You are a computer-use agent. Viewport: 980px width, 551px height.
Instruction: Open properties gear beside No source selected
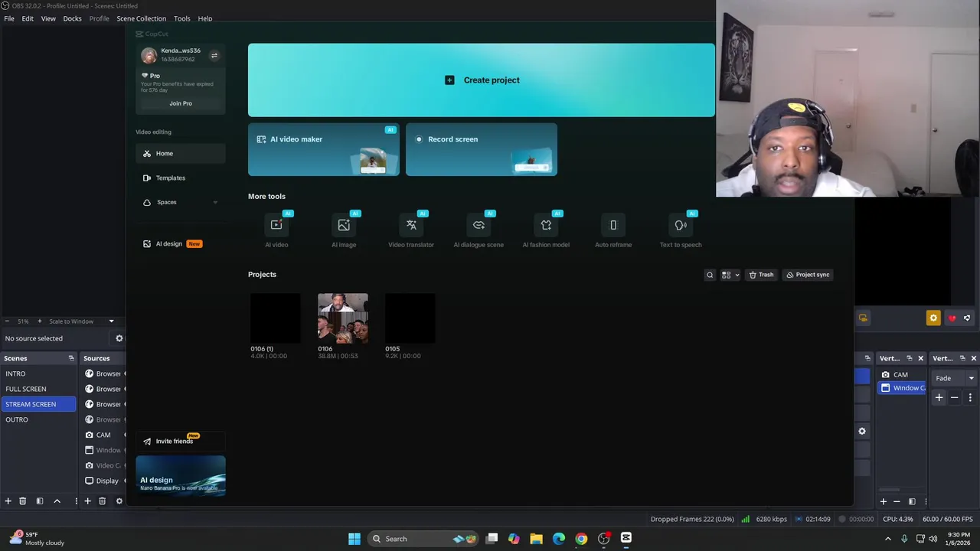(119, 338)
